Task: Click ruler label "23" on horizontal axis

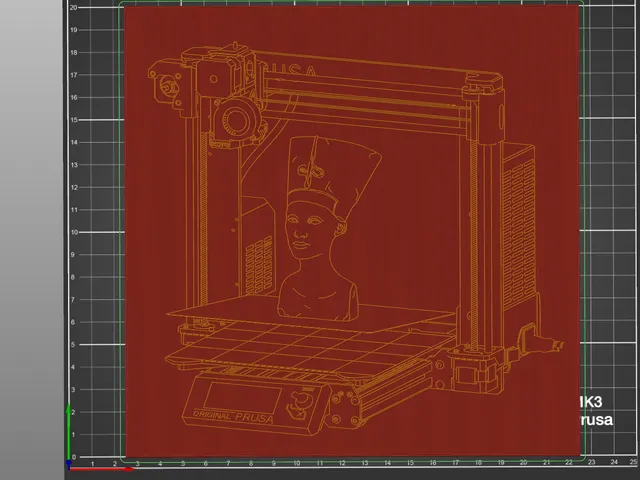Action: tap(591, 462)
